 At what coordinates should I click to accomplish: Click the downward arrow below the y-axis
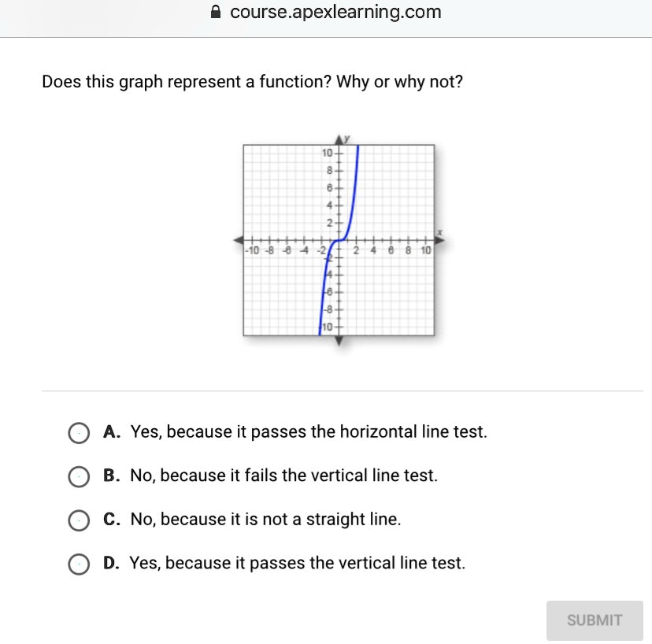[339, 341]
